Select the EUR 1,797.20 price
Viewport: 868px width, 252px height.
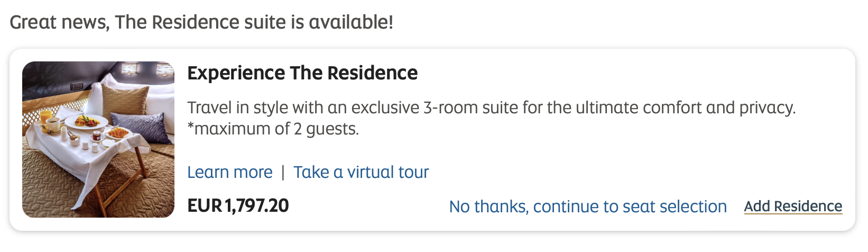click(x=238, y=205)
